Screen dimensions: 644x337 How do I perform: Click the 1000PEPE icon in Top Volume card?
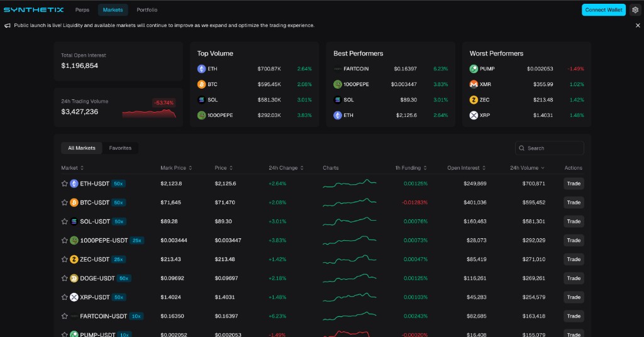point(201,115)
